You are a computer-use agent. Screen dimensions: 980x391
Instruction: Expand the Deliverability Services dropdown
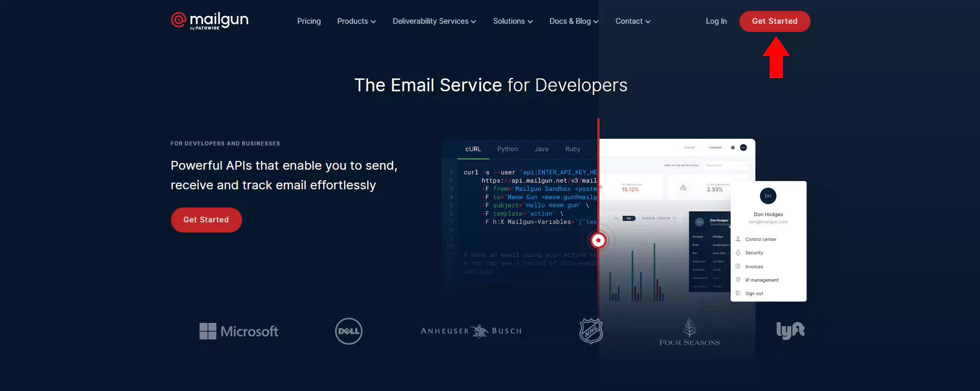tap(434, 21)
